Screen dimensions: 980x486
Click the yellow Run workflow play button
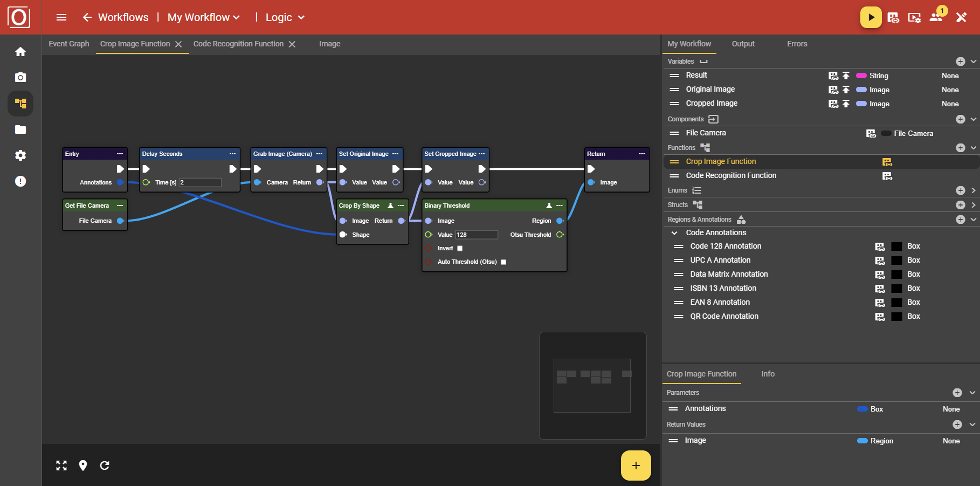point(871,17)
